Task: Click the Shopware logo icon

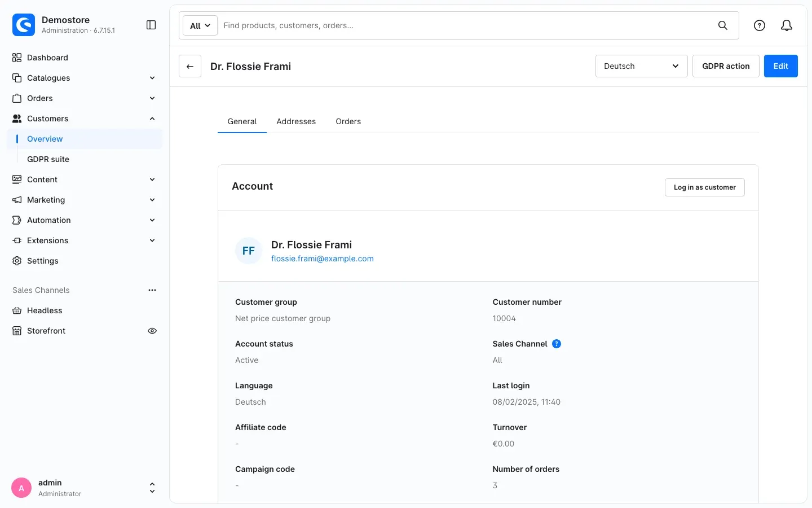Action: 24,25
